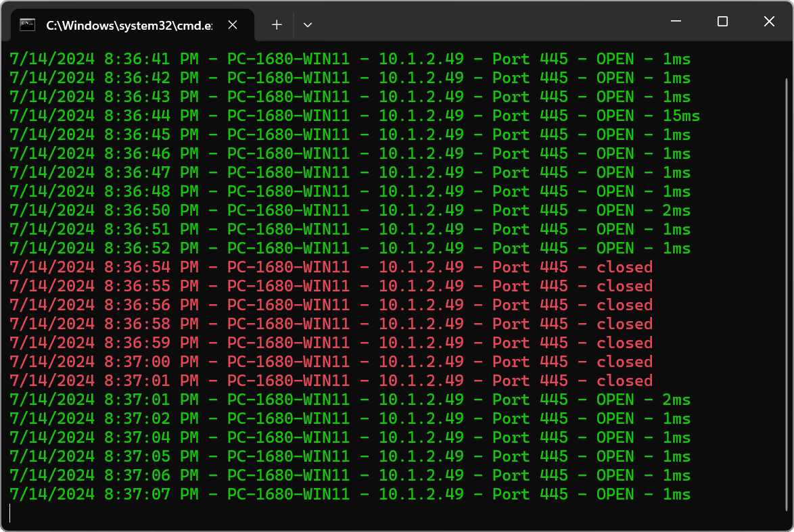Click the cmd.exe icon on the tab
The image size is (794, 532).
tap(27, 24)
